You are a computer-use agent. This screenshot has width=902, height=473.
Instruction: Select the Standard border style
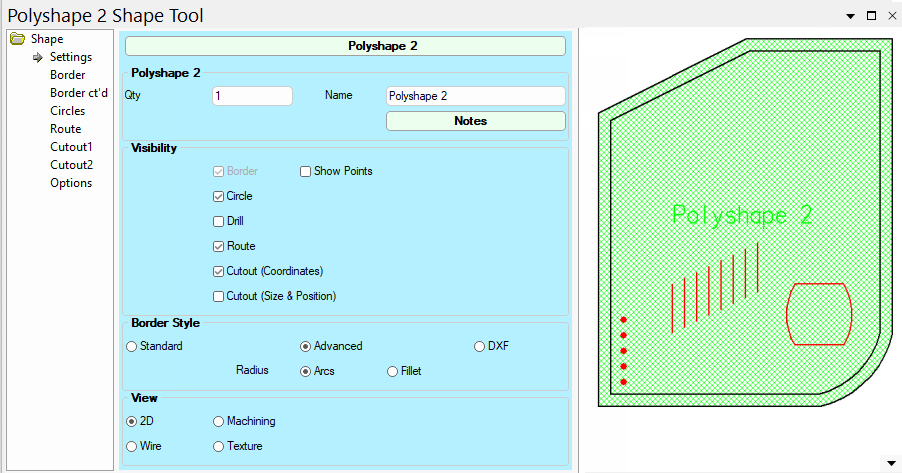(132, 346)
